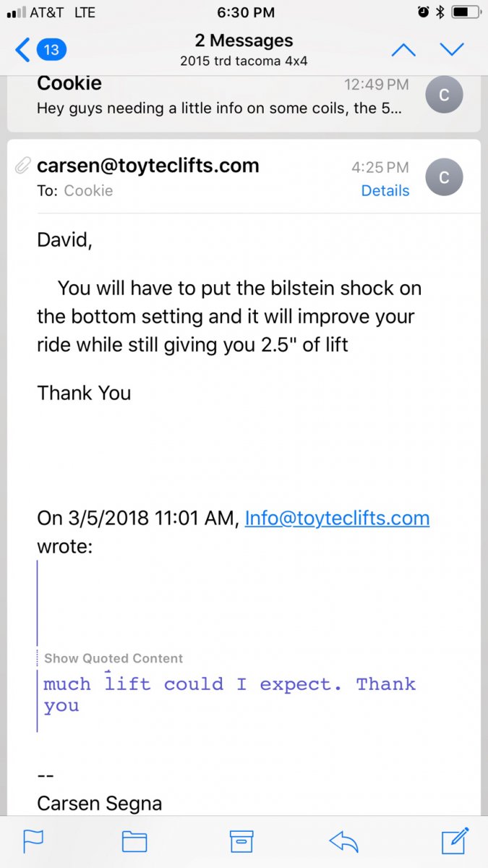Tap the recipient name Cookie in To field
The image size is (488, 868).
click(x=88, y=191)
